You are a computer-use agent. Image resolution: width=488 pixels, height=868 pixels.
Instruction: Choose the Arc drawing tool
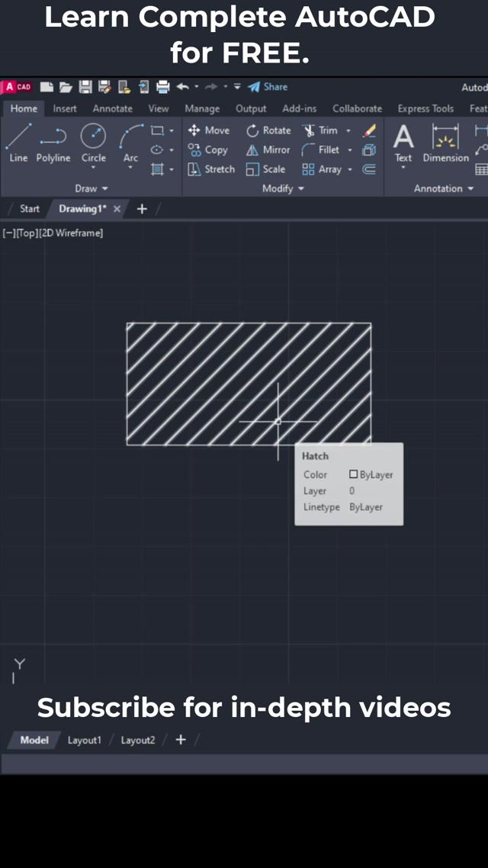tap(131, 143)
